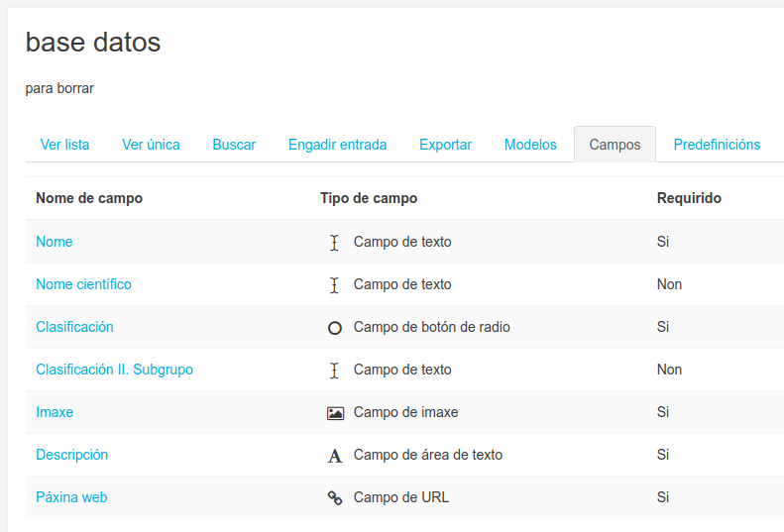Screen dimensions: 784x532
Task: Click the image field icon for Imaxe
Action: point(335,412)
